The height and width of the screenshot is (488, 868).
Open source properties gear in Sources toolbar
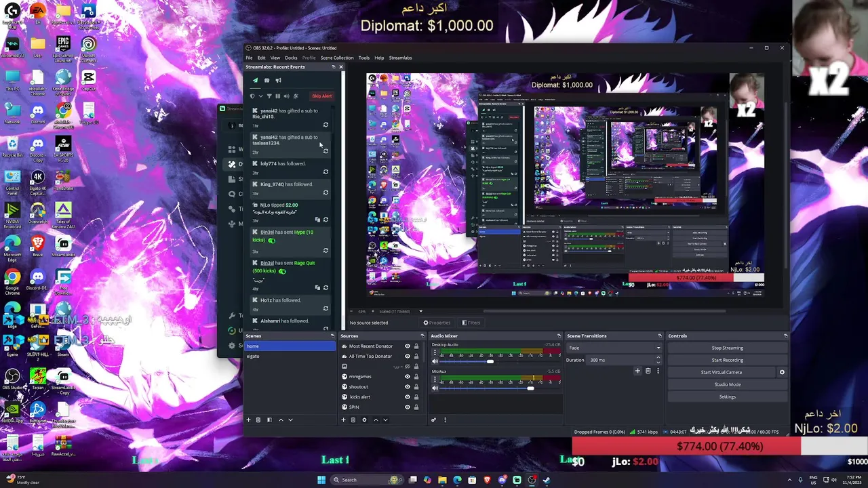click(x=364, y=420)
